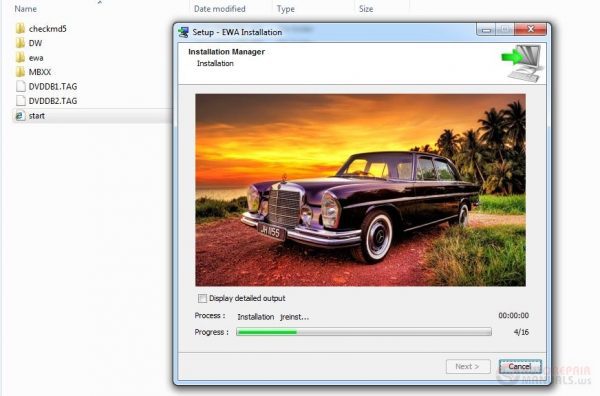Sort files by Size column
The width and height of the screenshot is (600, 396).
(x=366, y=9)
